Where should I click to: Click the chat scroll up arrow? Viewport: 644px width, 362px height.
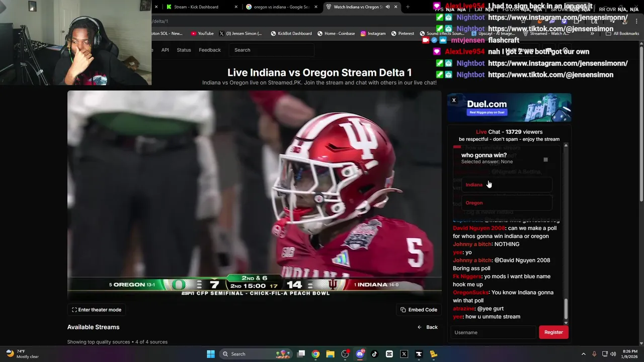click(566, 145)
